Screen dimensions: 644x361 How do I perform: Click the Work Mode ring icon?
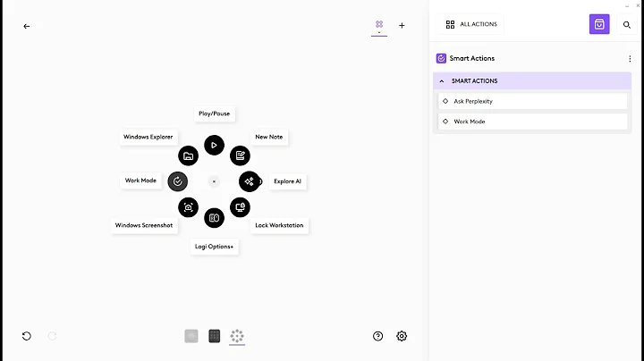click(177, 181)
